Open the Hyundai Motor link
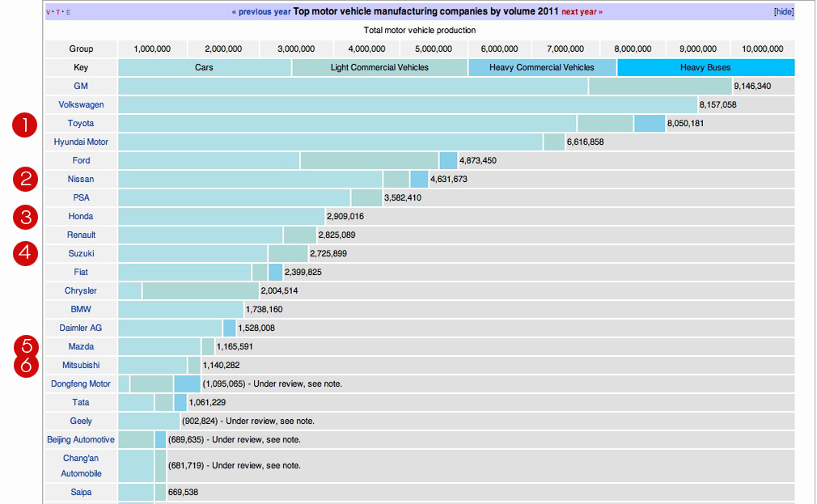Image resolution: width=817 pixels, height=504 pixels. click(81, 142)
